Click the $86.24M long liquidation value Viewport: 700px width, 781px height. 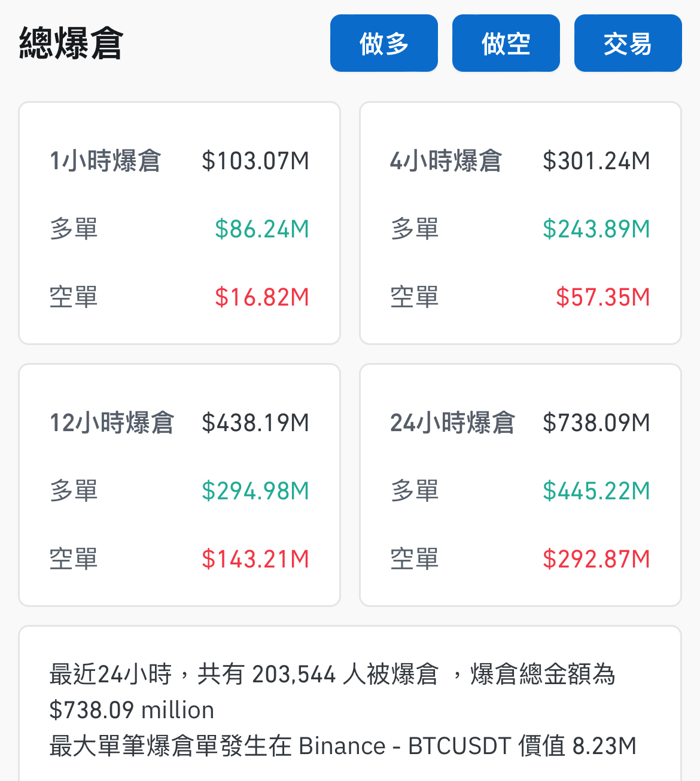pos(262,229)
